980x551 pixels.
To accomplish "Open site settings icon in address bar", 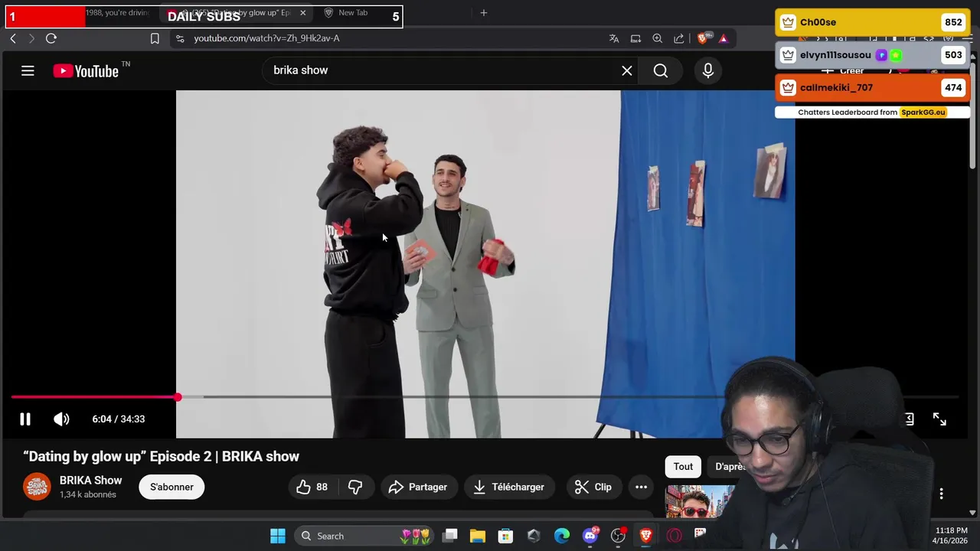I will 180,38.
